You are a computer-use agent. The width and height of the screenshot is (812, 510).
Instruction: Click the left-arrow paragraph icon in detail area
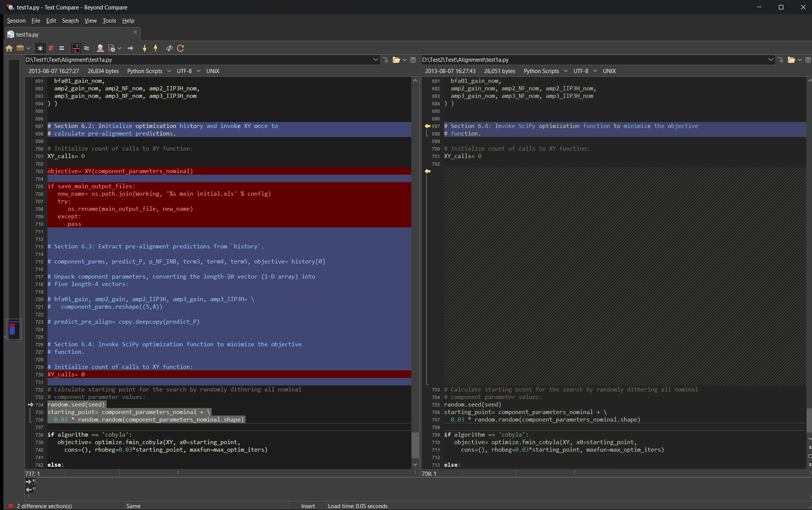pyautogui.click(x=31, y=490)
